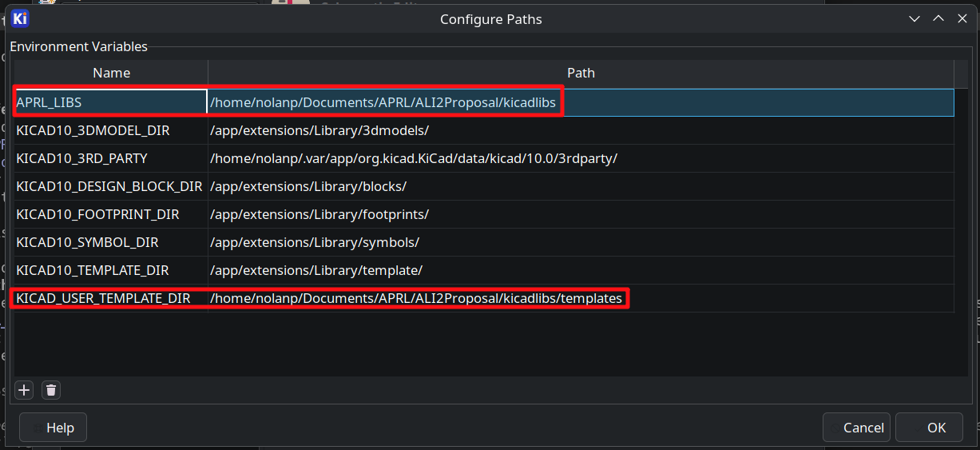Open Help for Configure Paths
The width and height of the screenshot is (980, 450).
click(x=53, y=428)
